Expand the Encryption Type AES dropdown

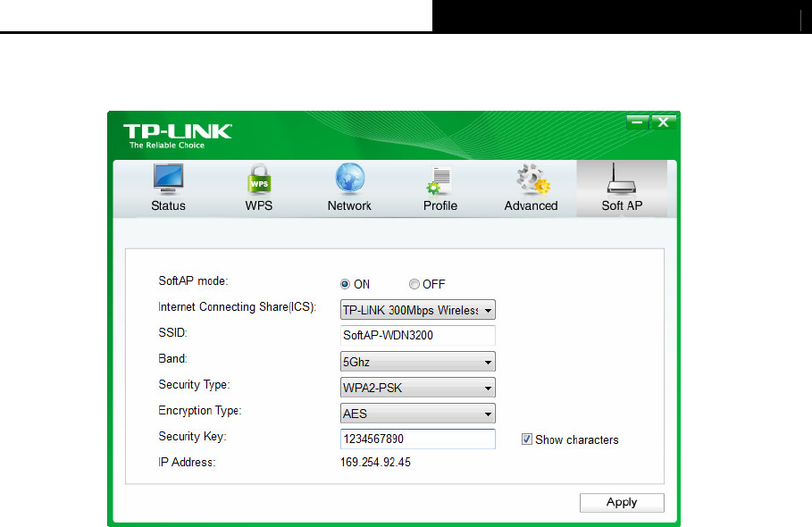point(418,414)
